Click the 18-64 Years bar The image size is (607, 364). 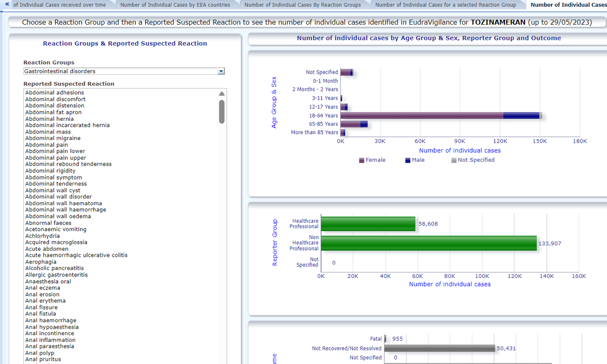[x=440, y=115]
